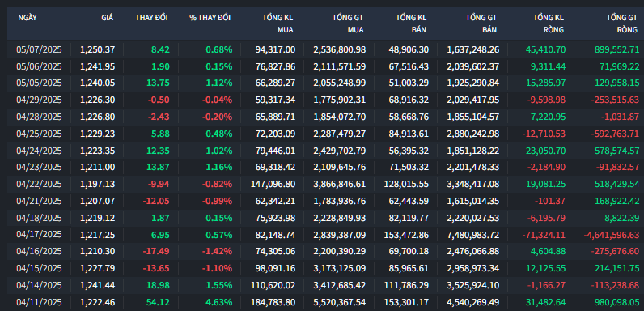Click the TỔNG KL RÒNG column header
This screenshot has height=311, width=644.
tap(549, 23)
